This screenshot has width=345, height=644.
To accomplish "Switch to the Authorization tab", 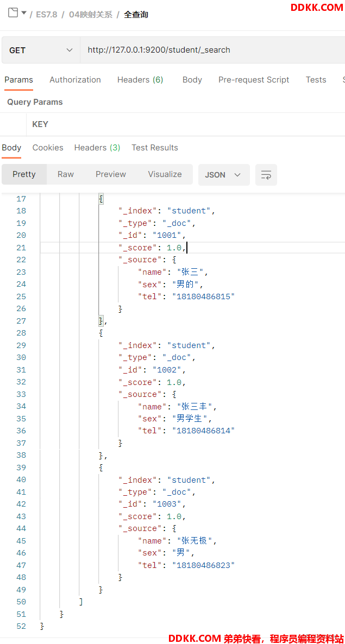I will coord(75,80).
